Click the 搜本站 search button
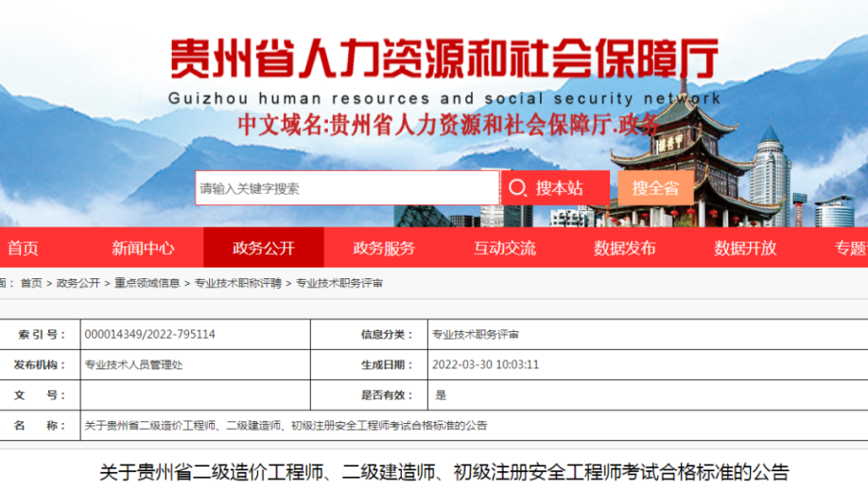Image resolution: width=868 pixels, height=493 pixels. click(555, 188)
